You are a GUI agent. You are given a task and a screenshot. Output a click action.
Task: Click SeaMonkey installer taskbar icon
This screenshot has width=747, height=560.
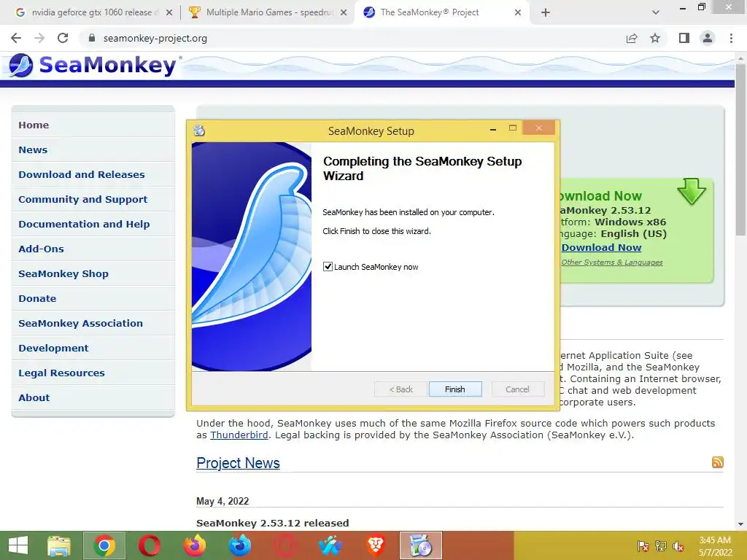[x=421, y=545]
